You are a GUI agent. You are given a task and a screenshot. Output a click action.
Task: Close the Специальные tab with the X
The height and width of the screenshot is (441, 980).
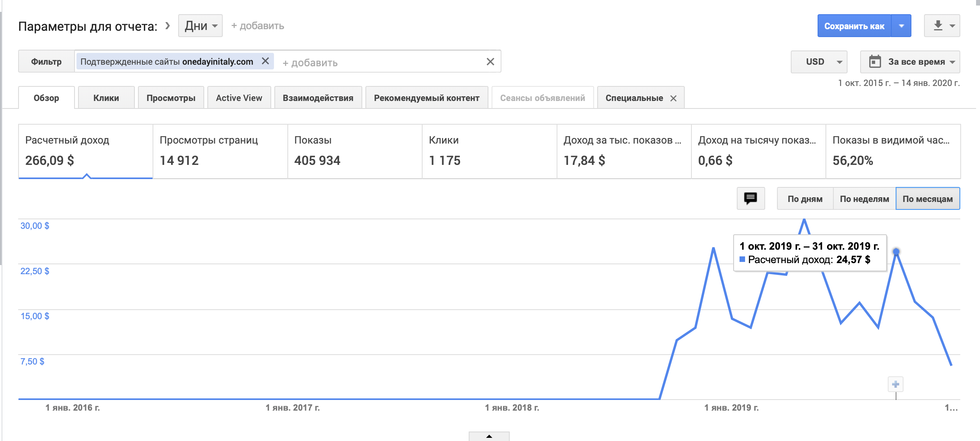(x=673, y=98)
